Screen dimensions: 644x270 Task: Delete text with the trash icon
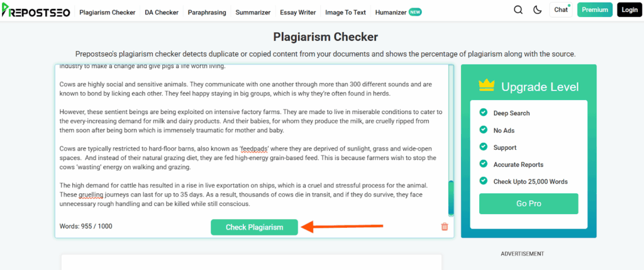pyautogui.click(x=445, y=227)
